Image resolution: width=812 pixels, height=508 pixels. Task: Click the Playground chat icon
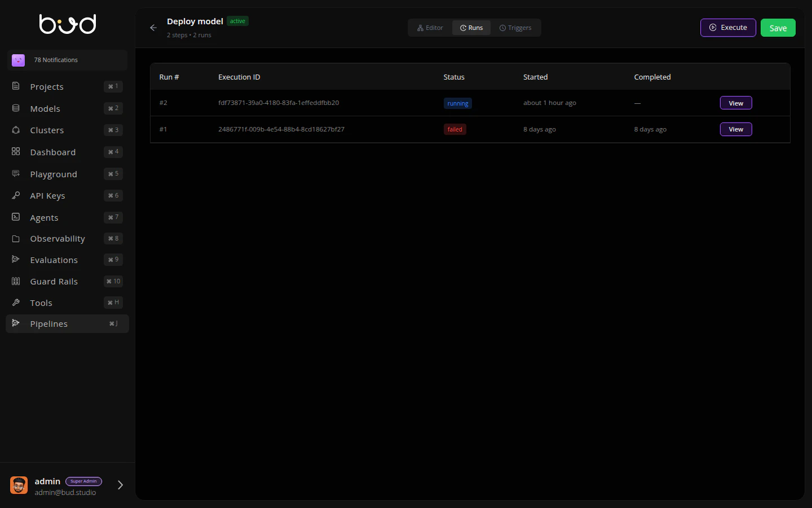tap(16, 174)
